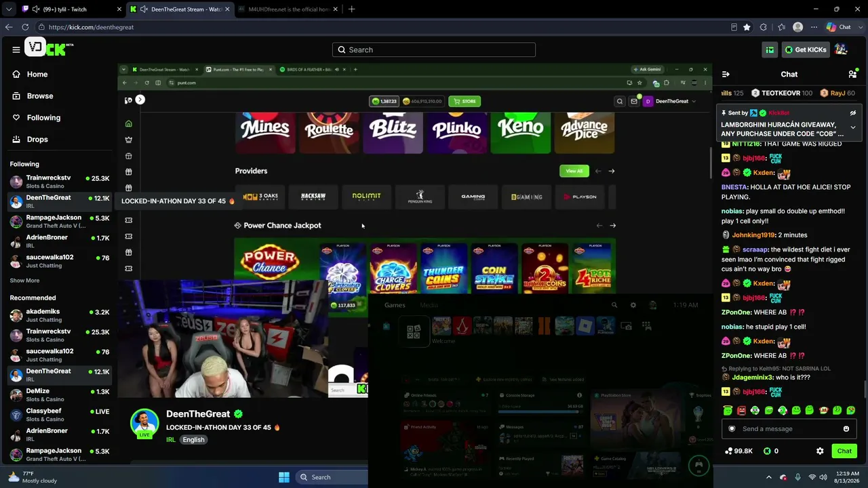Expand the pinned Lamborghini giveaway message

[x=853, y=127]
